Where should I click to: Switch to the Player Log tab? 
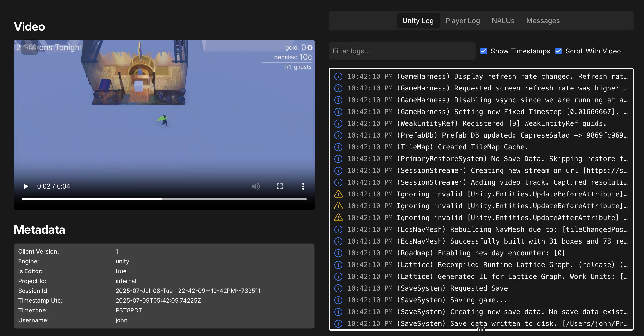point(463,21)
